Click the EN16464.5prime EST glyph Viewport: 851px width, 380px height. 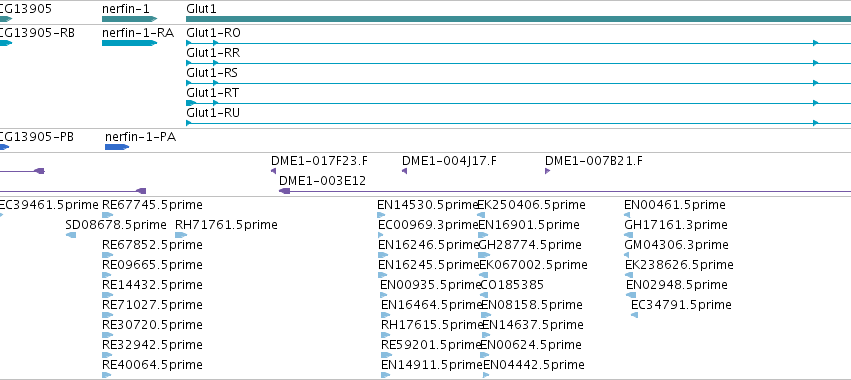[x=386, y=315]
